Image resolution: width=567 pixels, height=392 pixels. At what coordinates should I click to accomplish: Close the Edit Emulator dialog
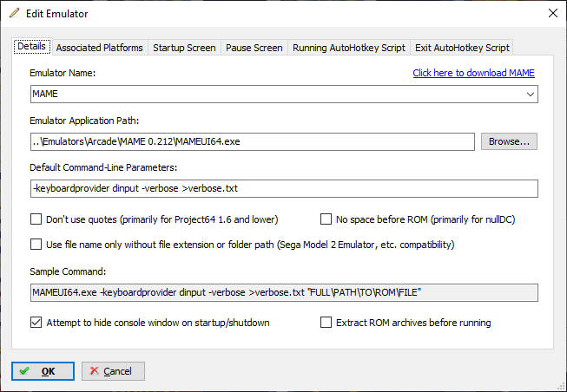point(552,13)
